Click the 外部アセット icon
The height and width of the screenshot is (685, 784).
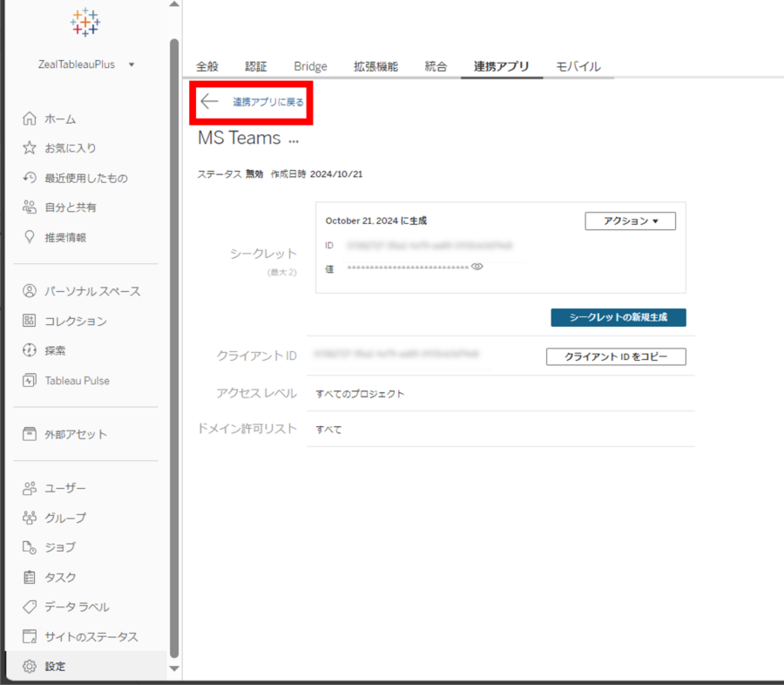tap(30, 434)
